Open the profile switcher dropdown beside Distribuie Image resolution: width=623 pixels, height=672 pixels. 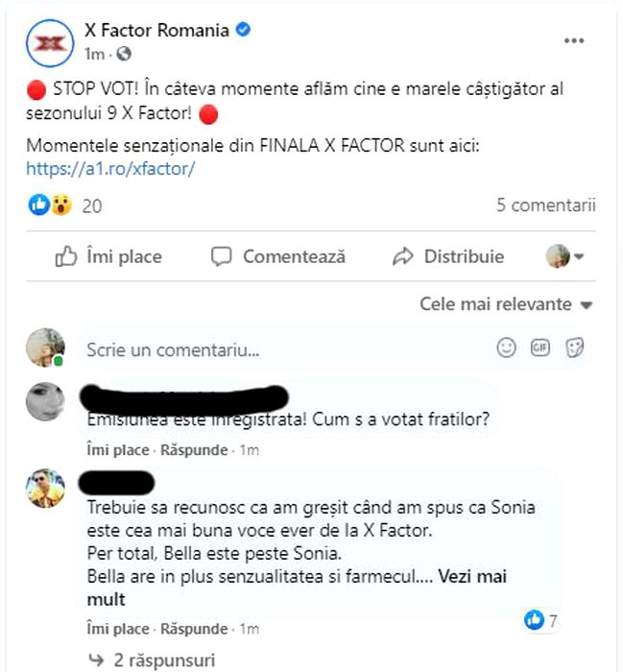[565, 256]
